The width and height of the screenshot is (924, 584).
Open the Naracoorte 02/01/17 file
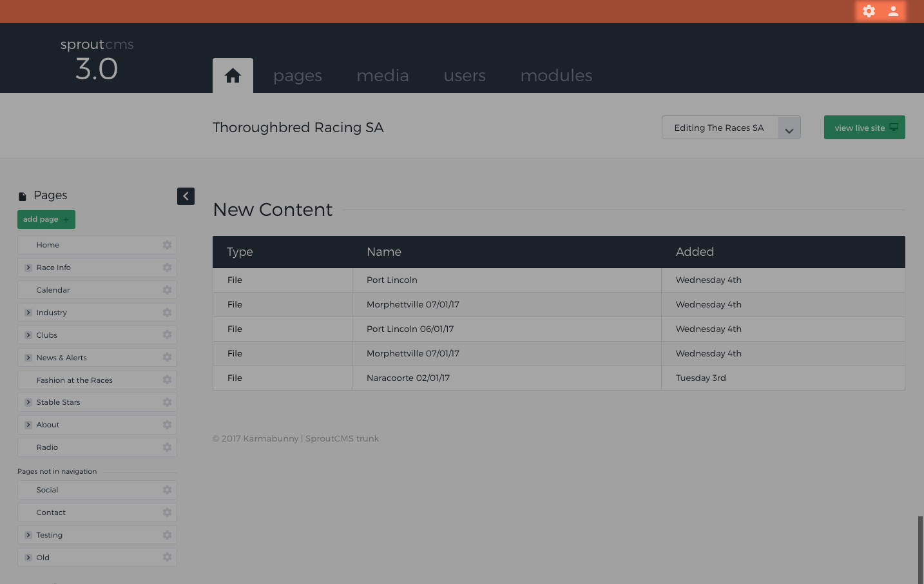tap(408, 378)
